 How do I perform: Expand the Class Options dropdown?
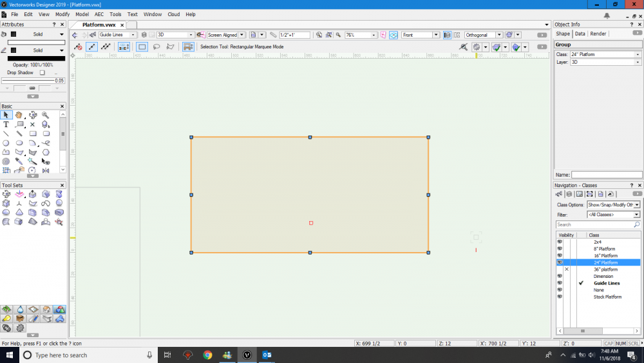coord(637,204)
